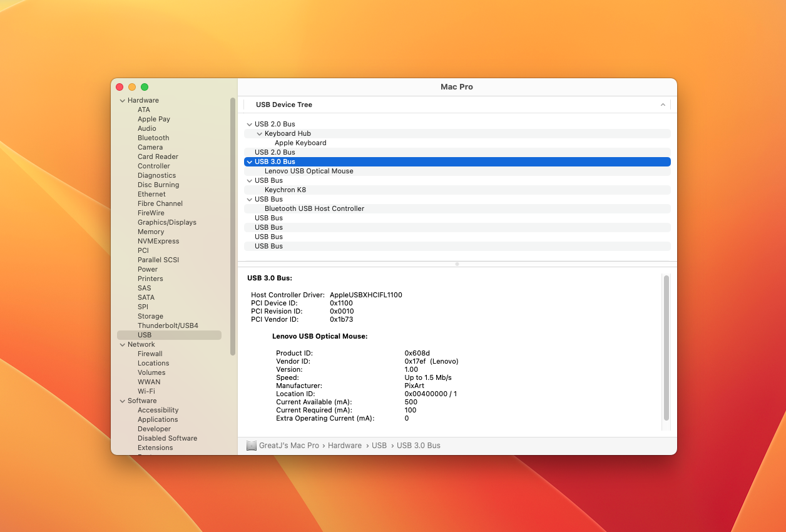The width and height of the screenshot is (786, 532).
Task: Select the Bluetooth sidebar item
Action: tap(153, 138)
